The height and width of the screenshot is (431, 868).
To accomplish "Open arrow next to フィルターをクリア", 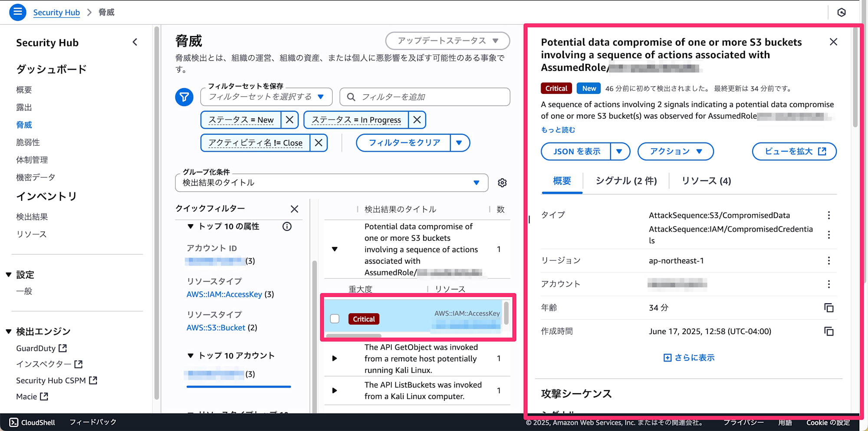I will tap(459, 143).
